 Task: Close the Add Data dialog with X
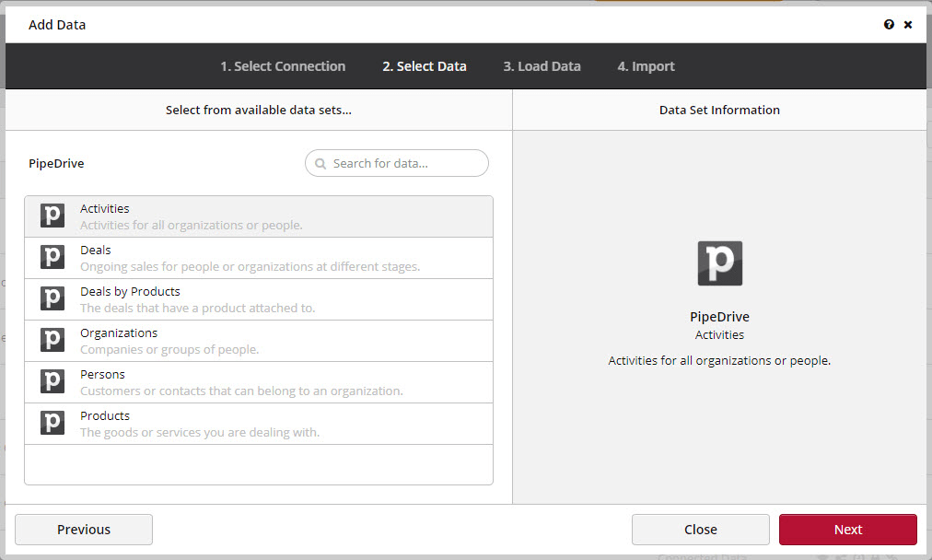tap(908, 24)
